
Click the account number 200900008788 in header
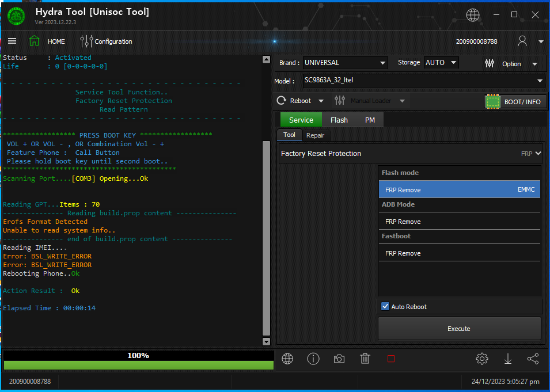[x=476, y=41]
